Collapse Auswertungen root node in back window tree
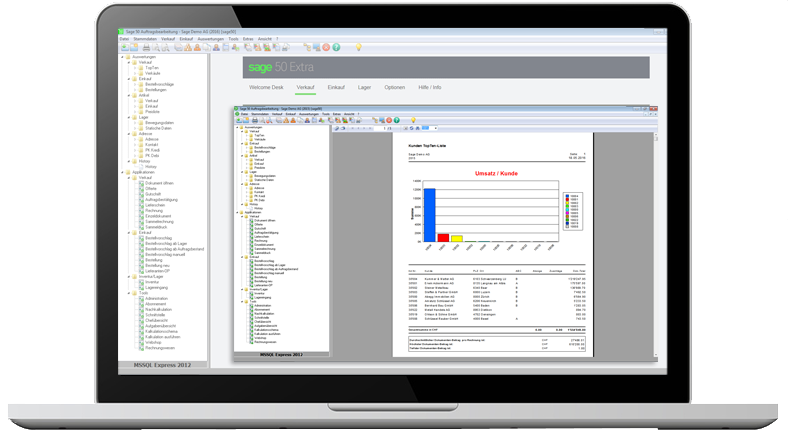 coord(122,57)
